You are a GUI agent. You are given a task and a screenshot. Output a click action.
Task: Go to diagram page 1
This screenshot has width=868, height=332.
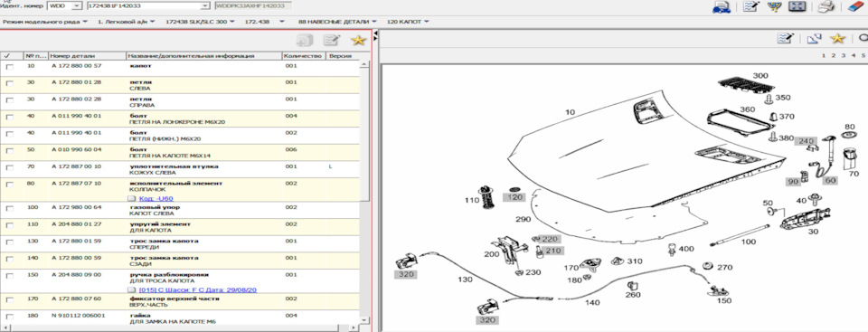(823, 55)
